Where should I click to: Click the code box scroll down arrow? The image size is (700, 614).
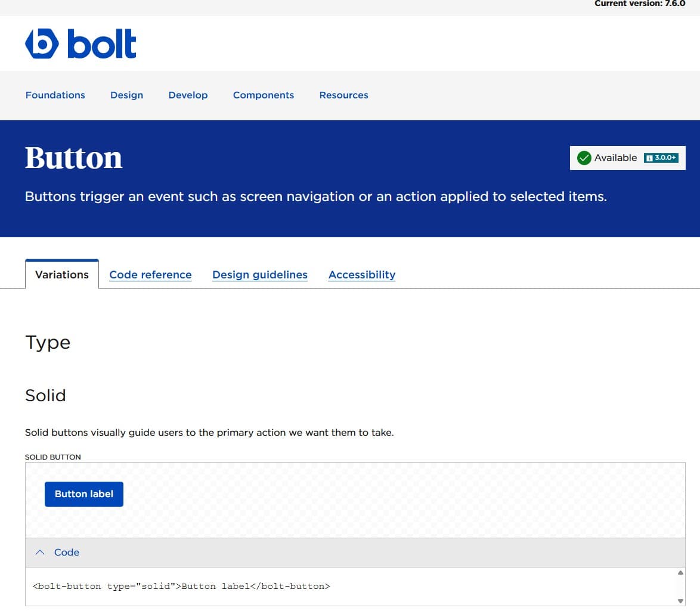coord(680,601)
